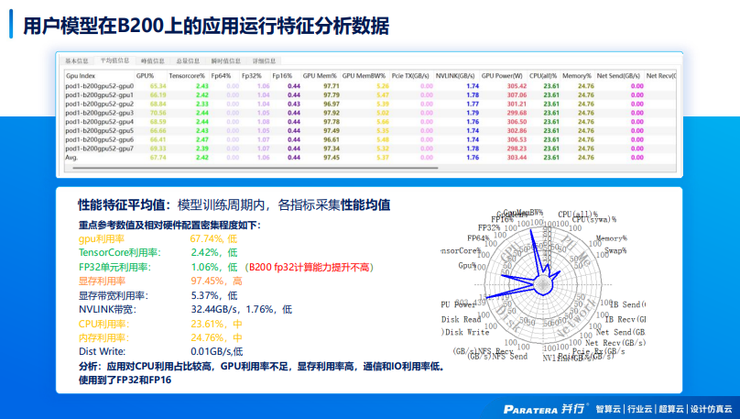The width and height of the screenshot is (740, 419).
Task: Click the value 32.44GB/s，1.76%，低
Action: pos(242,310)
